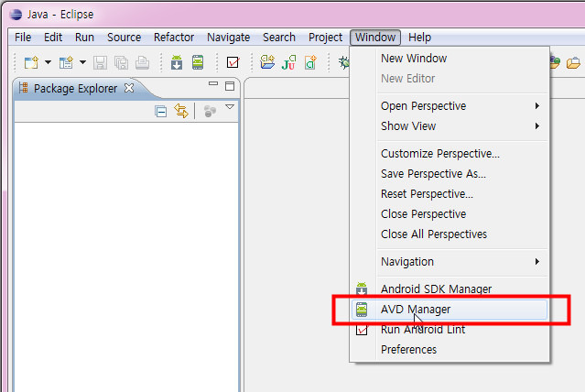The image size is (585, 392).
Task: Open the Run menu
Action: pyautogui.click(x=85, y=38)
